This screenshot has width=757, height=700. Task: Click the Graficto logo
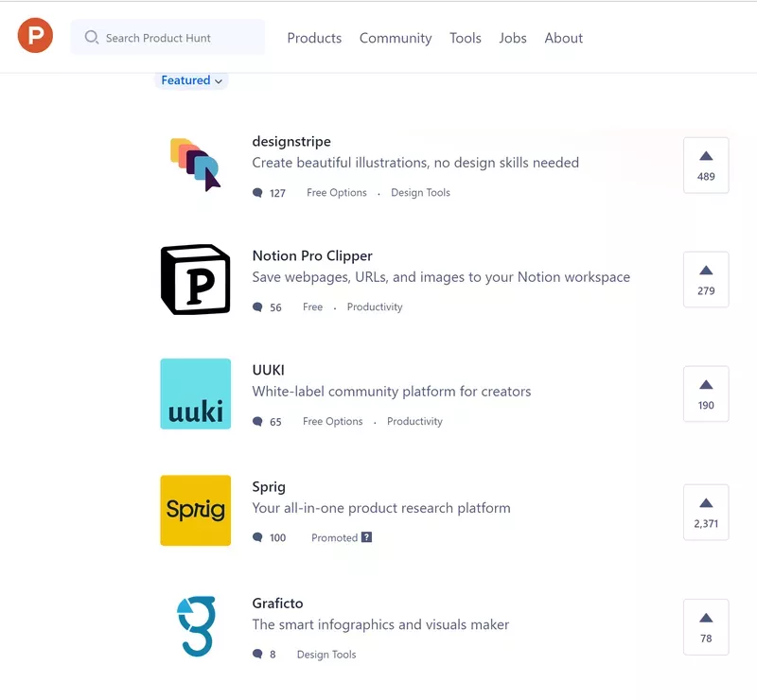tap(195, 625)
